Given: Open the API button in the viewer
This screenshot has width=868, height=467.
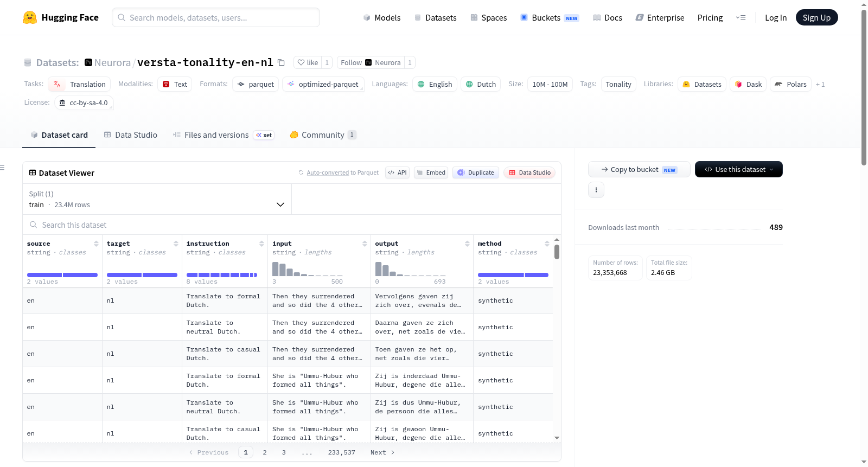Looking at the screenshot, I should tap(397, 172).
